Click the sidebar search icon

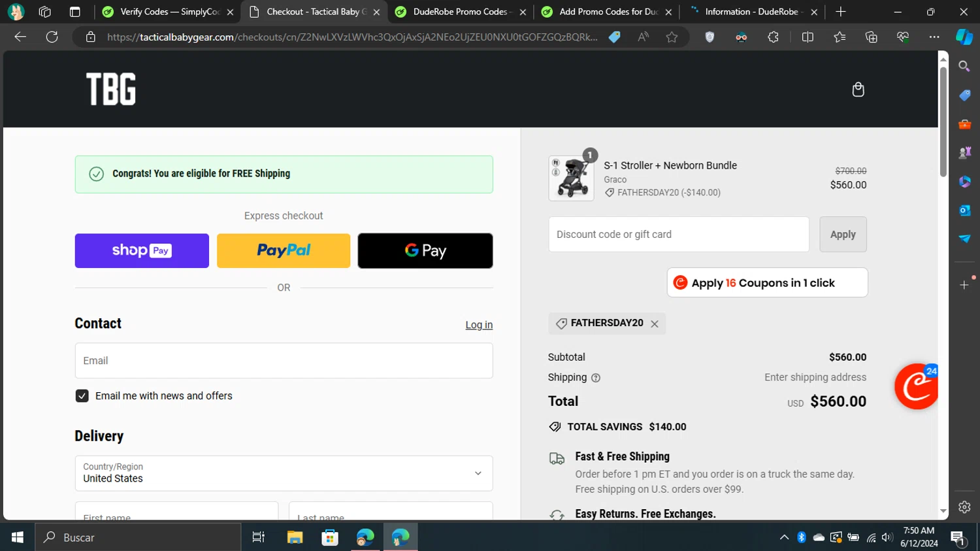(964, 66)
